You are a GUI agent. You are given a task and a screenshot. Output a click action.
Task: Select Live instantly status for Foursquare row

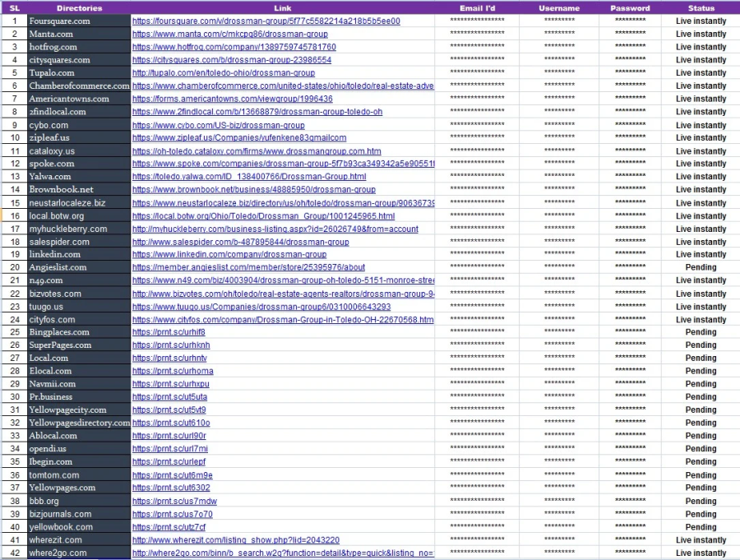pyautogui.click(x=701, y=21)
